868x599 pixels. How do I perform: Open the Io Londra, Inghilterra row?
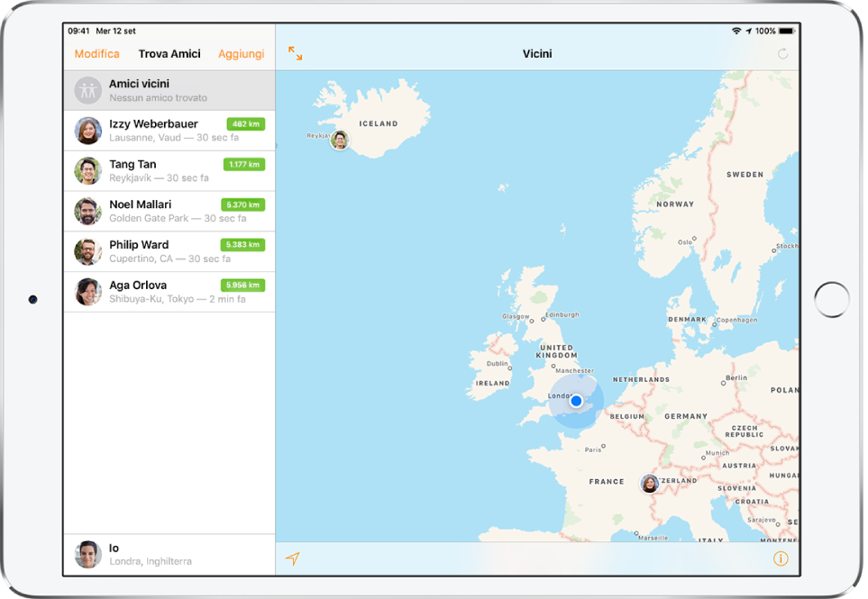coord(169,555)
